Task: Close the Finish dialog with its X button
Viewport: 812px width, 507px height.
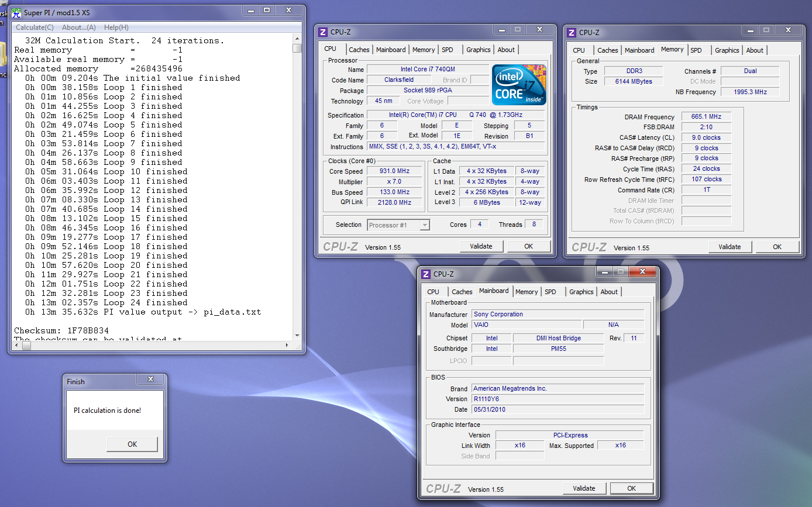Action: pos(151,380)
